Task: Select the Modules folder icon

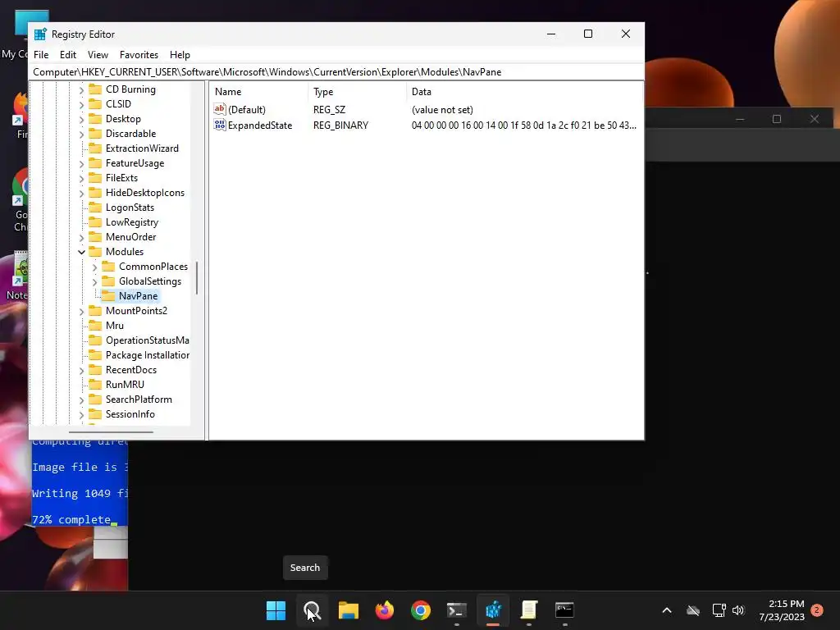Action: tap(95, 251)
